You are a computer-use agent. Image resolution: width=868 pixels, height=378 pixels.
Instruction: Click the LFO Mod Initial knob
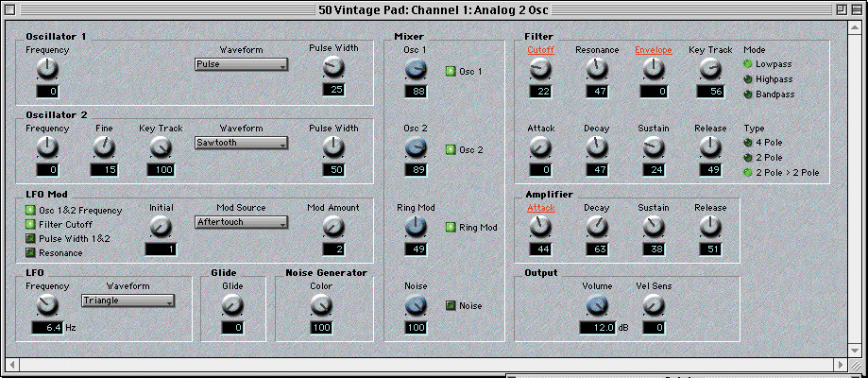(x=162, y=227)
